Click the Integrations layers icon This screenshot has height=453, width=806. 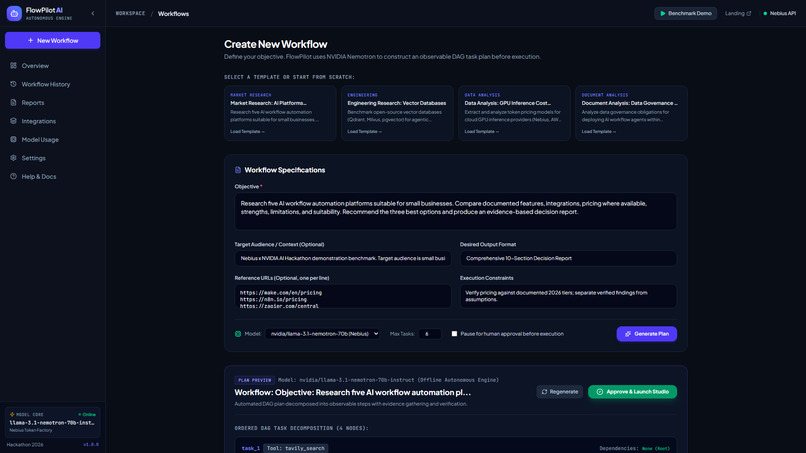[x=13, y=121]
